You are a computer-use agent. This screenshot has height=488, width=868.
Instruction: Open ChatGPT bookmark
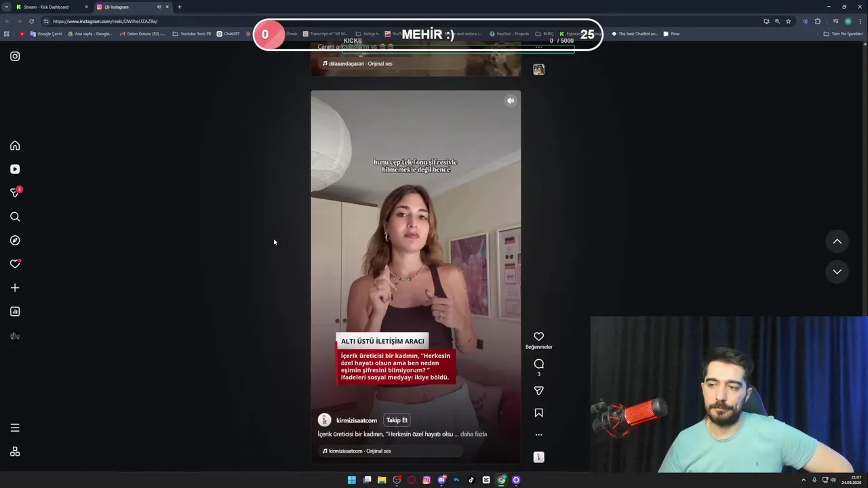coord(229,34)
